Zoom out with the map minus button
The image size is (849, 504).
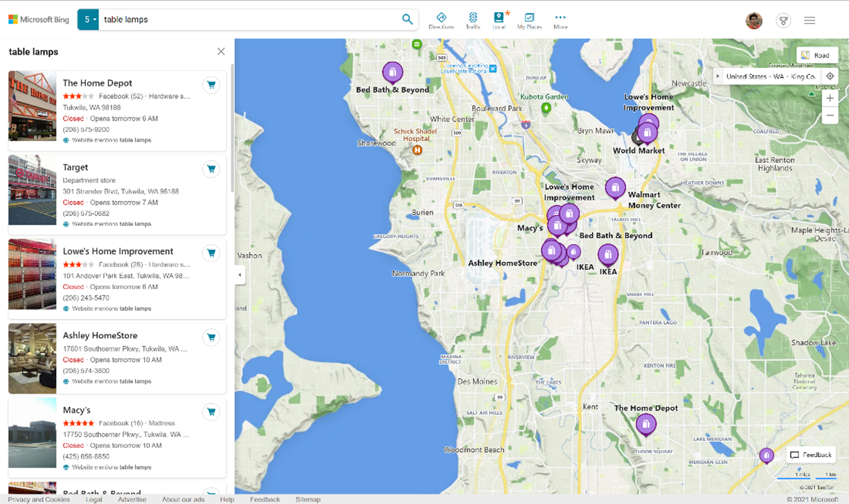point(830,116)
